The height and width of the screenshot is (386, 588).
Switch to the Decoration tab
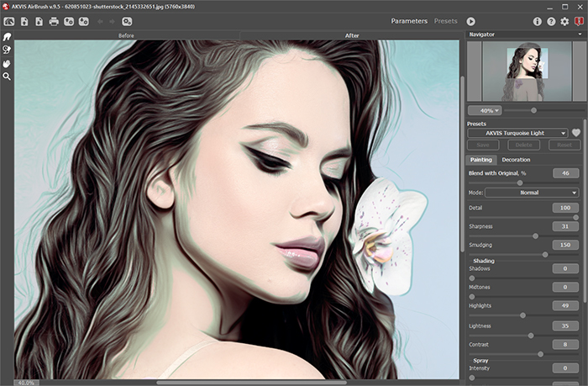pyautogui.click(x=516, y=159)
